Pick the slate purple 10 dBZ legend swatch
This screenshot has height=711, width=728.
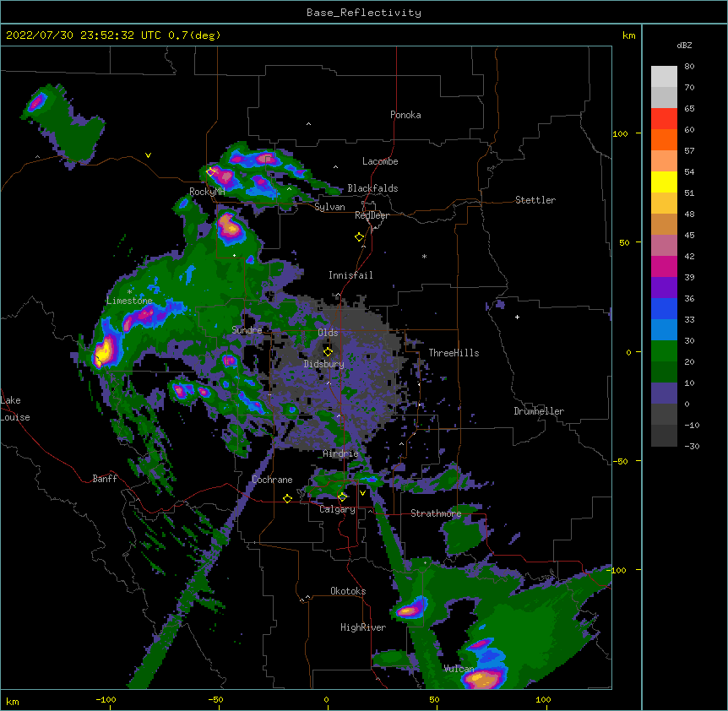point(664,393)
